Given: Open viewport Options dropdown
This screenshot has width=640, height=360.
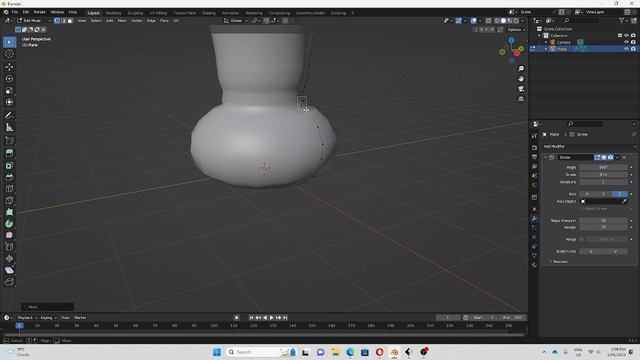Looking at the screenshot, I should point(516,30).
